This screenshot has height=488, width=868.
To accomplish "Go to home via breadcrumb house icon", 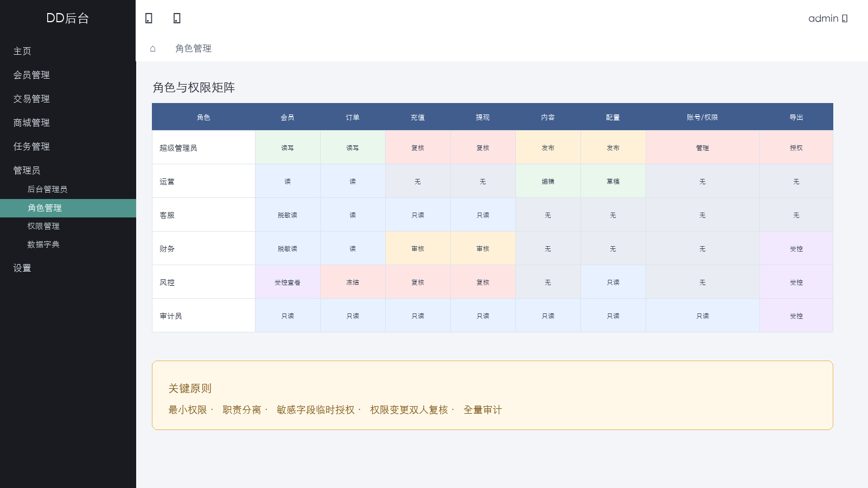I will (x=153, y=48).
